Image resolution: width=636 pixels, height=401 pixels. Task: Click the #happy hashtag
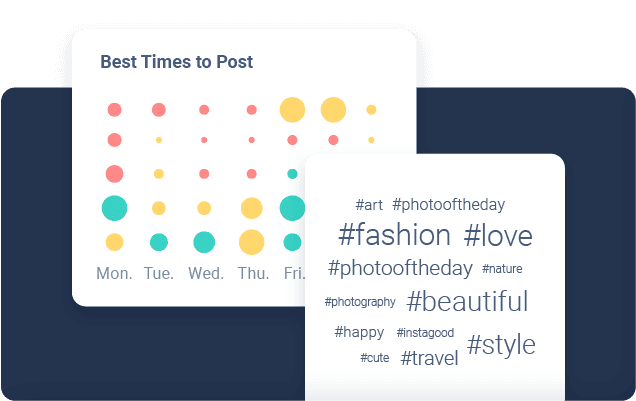359,332
